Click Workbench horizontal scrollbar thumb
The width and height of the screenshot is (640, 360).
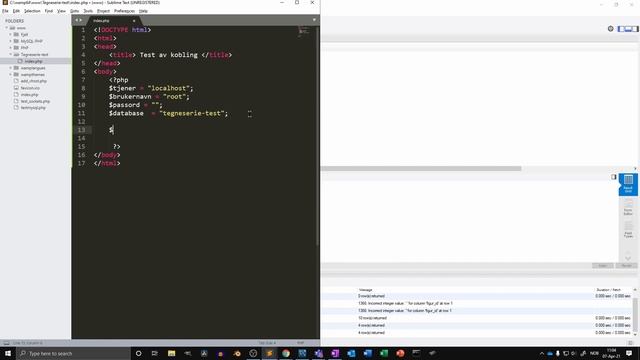[421, 169]
